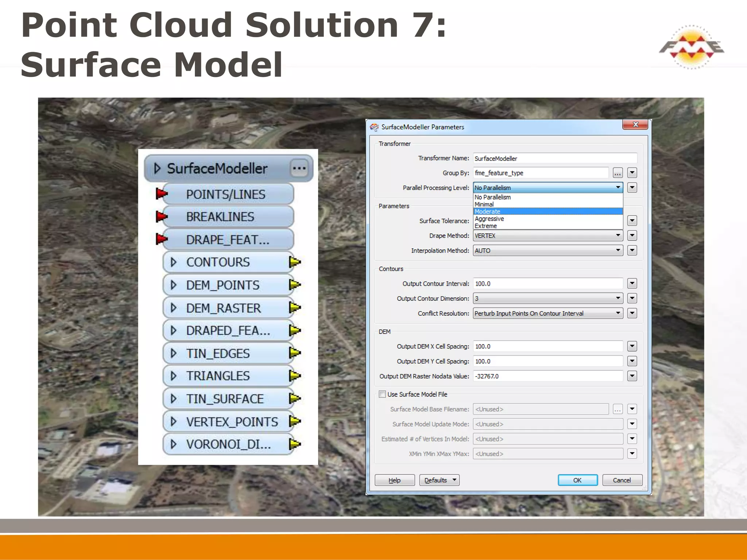Click yellow output arrow of TRIANGLES port
This screenshot has height=560, width=747.
[x=295, y=376]
